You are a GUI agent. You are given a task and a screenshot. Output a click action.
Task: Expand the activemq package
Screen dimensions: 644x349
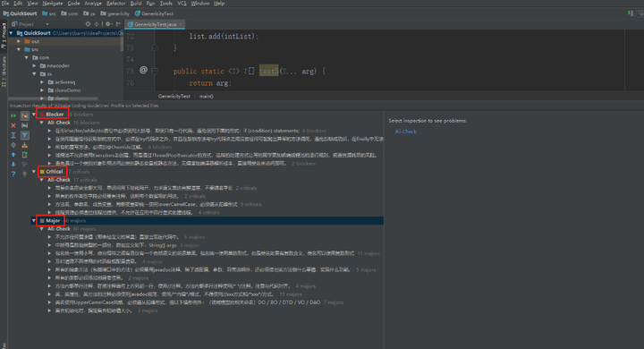coord(42,82)
